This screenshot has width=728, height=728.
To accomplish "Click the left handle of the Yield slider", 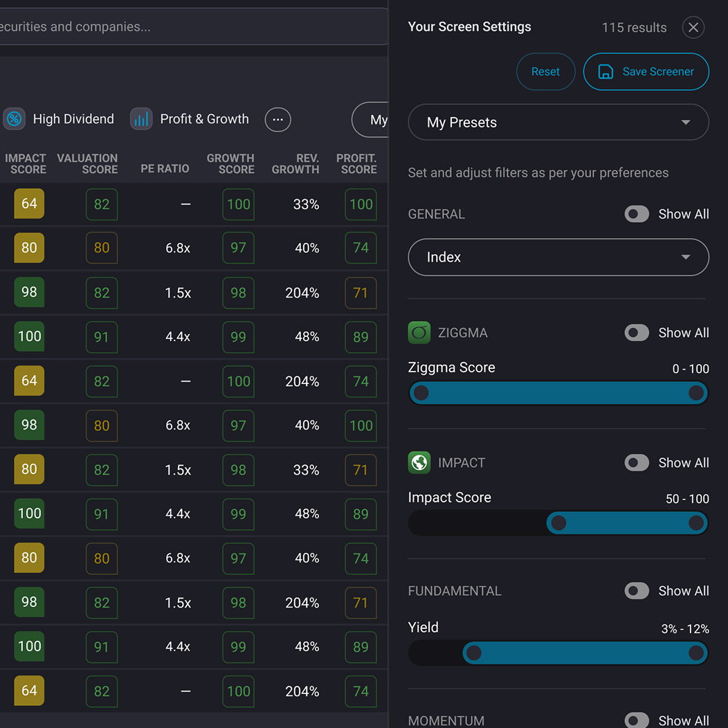I will coord(473,653).
